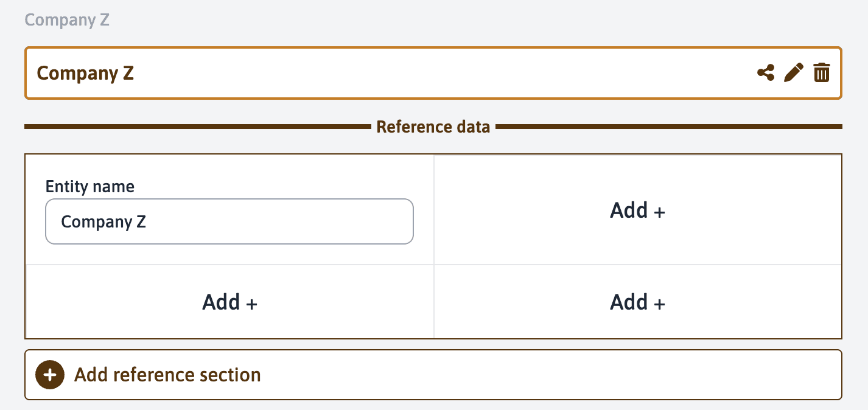Click the Add reference section label text
The height and width of the screenshot is (410, 868).
pyautogui.click(x=167, y=375)
